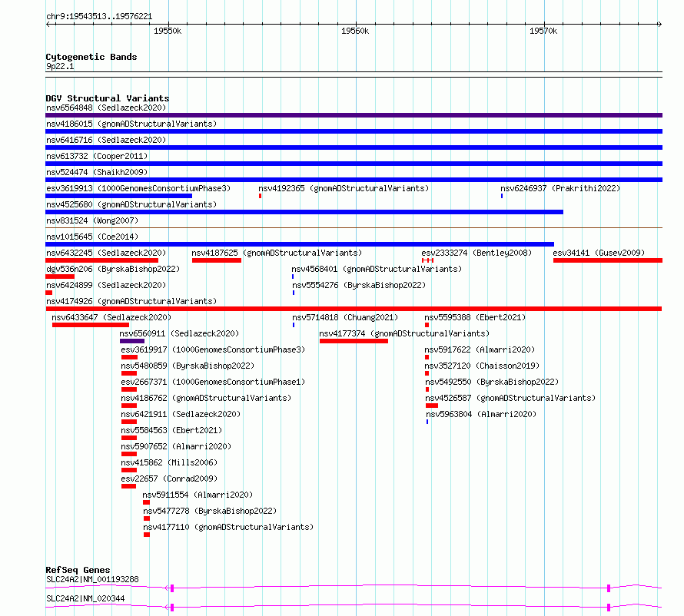
Task: Click the red nsv4526587 variant bar
Action: (x=432, y=406)
